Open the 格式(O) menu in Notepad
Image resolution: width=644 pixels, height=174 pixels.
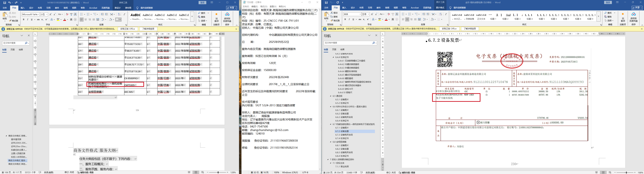coord(264,7)
